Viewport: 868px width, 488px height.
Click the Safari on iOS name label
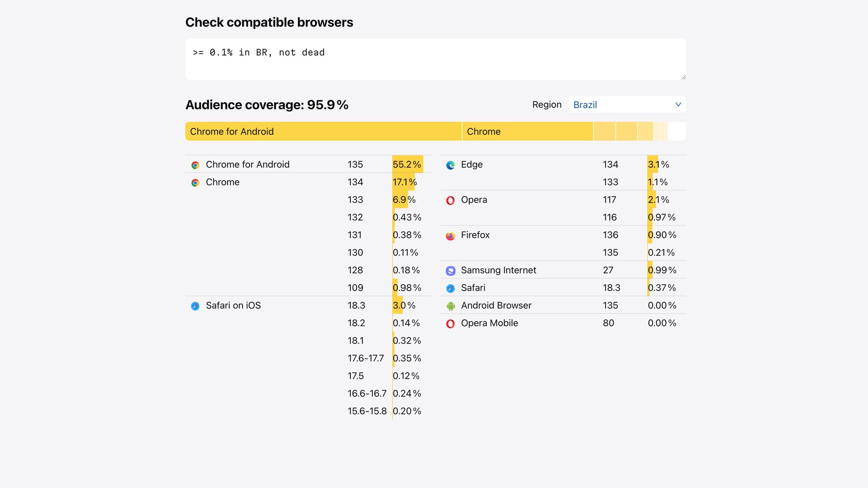(233, 305)
